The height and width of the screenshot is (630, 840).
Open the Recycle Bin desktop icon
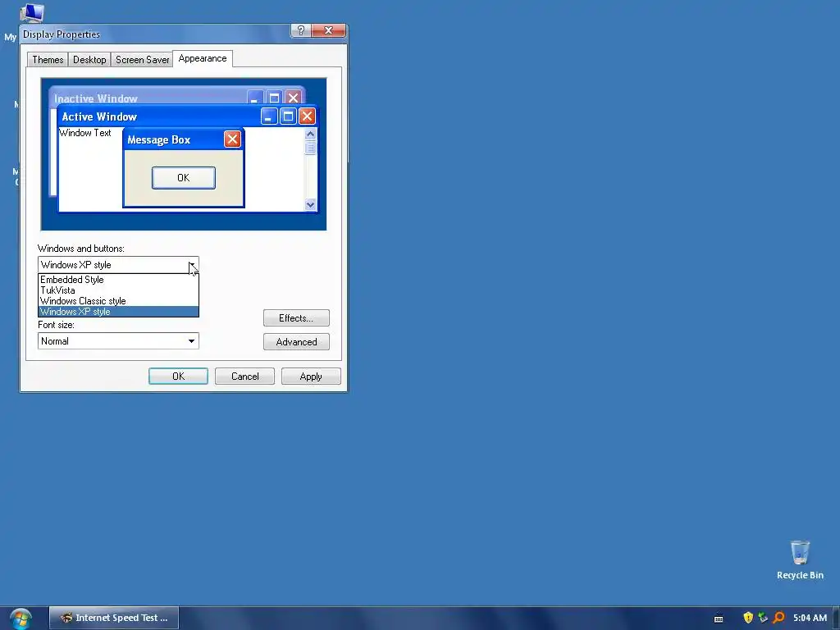coord(800,559)
